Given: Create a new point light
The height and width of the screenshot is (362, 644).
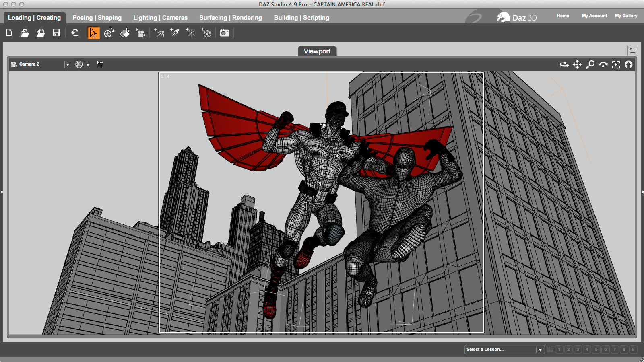Looking at the screenshot, I should [190, 33].
